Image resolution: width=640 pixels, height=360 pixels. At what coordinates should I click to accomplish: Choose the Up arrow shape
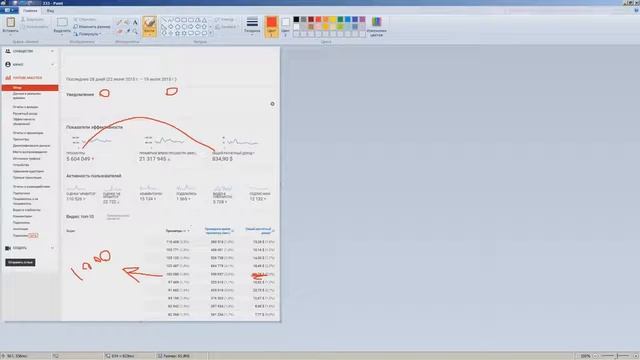(204, 27)
